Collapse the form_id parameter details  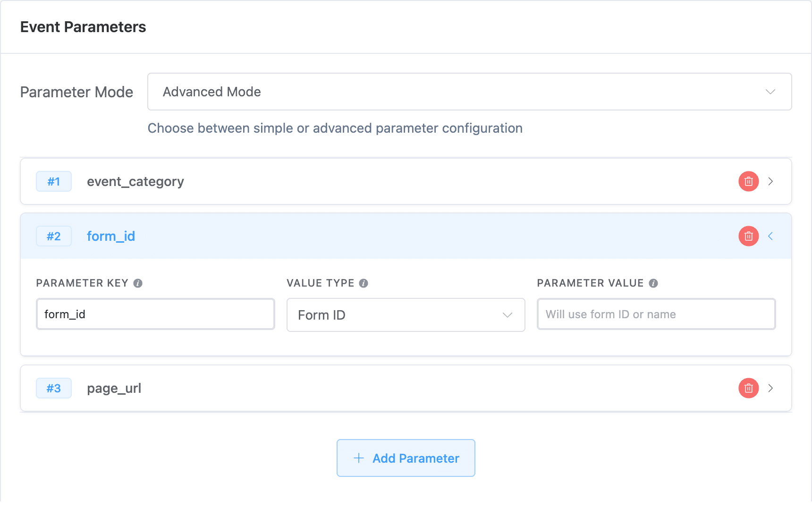pos(771,236)
